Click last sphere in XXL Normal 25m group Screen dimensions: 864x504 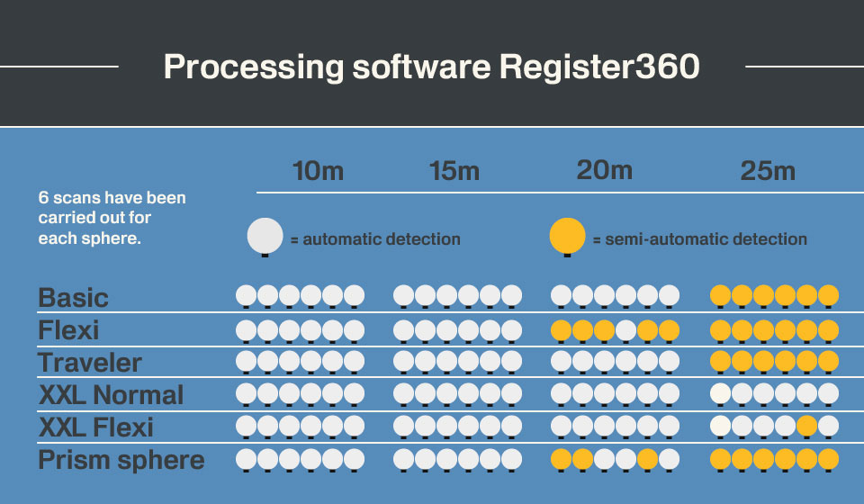(x=828, y=394)
